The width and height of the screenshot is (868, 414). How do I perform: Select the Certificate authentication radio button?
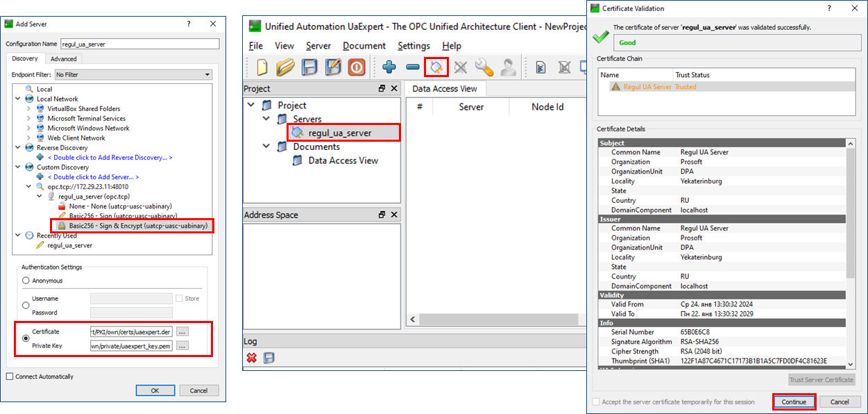(26, 338)
